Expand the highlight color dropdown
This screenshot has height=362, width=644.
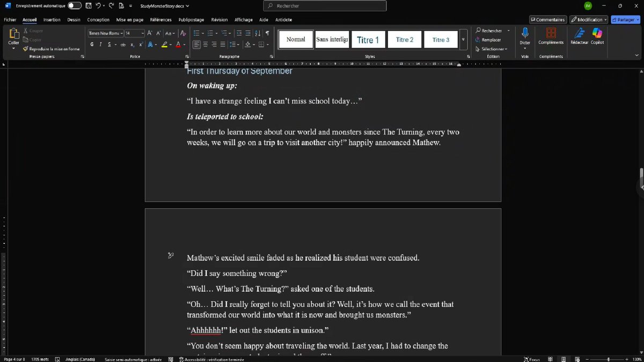pyautogui.click(x=170, y=45)
